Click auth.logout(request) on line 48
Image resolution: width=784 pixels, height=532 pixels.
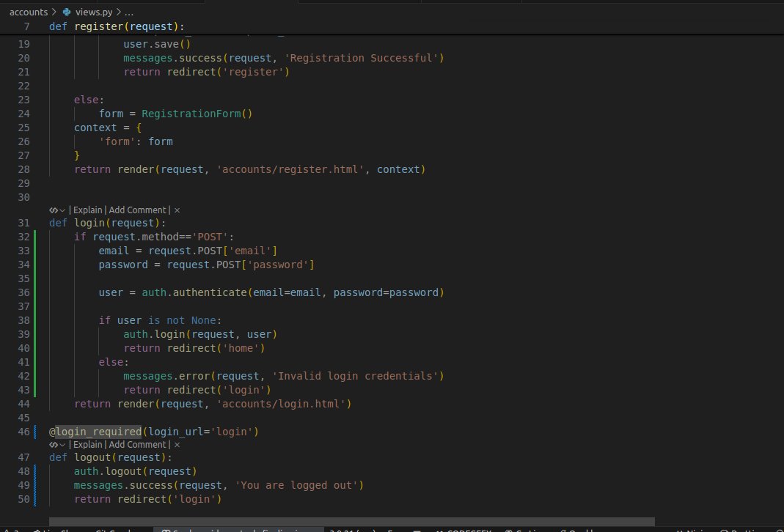pyautogui.click(x=136, y=472)
